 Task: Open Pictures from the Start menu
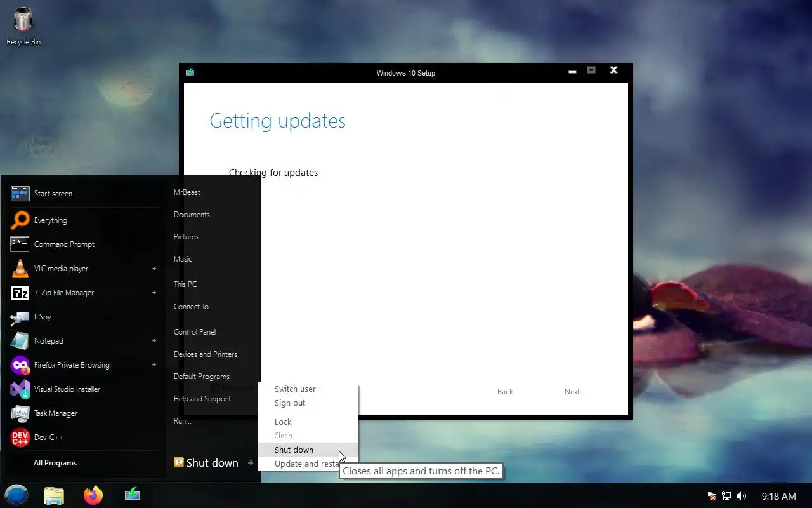point(186,237)
